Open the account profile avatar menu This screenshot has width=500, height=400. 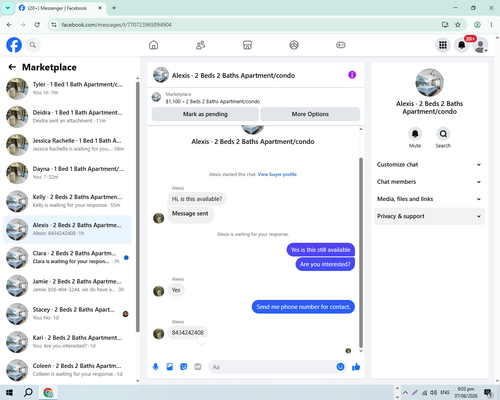coord(481,45)
